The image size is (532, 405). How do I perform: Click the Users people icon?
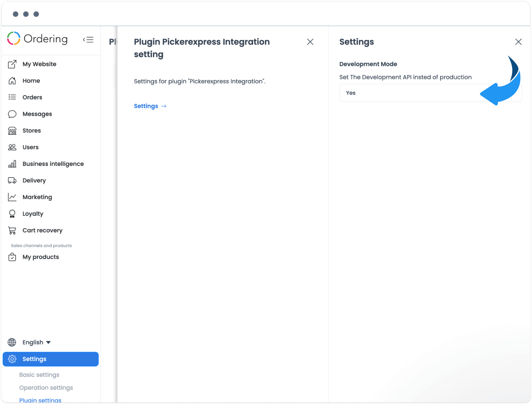pyautogui.click(x=12, y=147)
